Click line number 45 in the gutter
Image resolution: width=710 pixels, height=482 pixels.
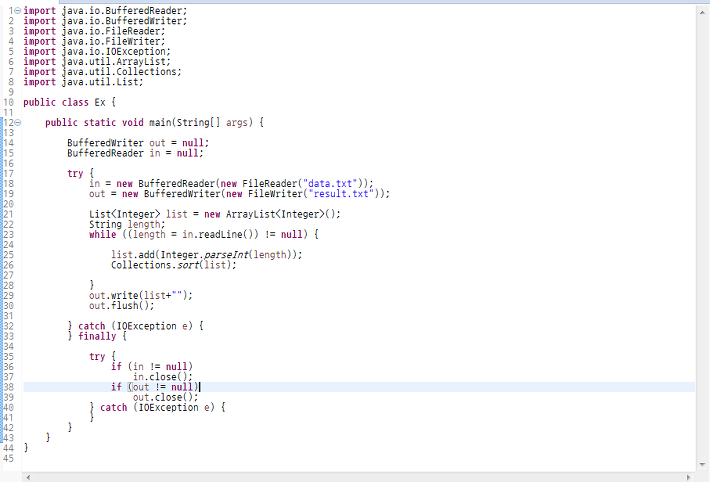click(8, 458)
